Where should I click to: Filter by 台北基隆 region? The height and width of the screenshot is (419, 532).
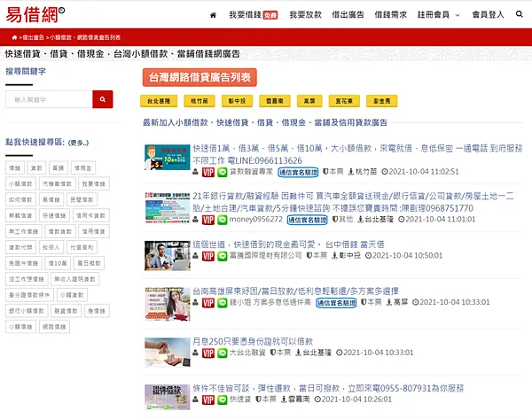coord(159,101)
